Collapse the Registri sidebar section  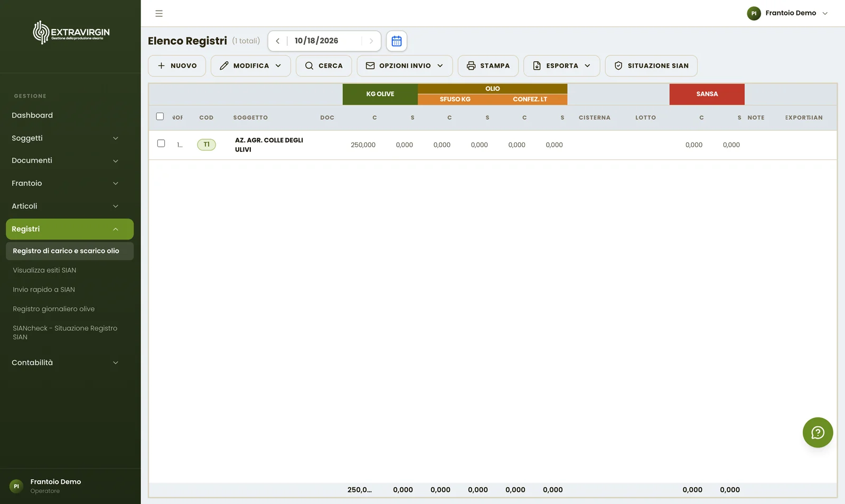click(70, 229)
